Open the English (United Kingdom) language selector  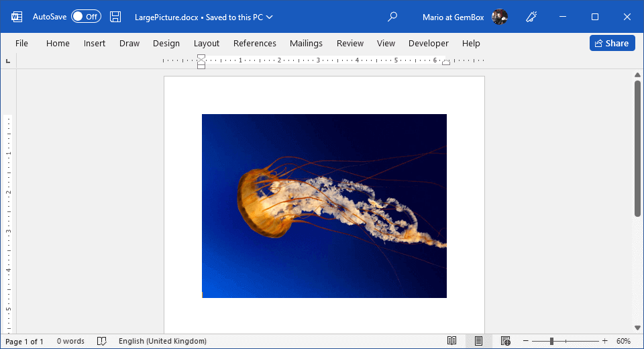click(x=162, y=341)
